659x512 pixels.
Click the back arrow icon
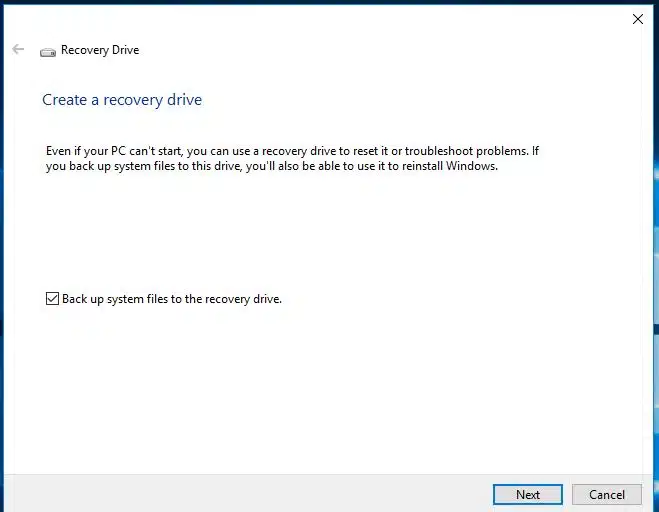[18, 49]
